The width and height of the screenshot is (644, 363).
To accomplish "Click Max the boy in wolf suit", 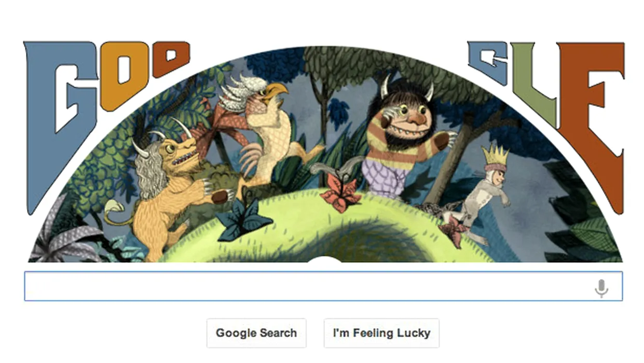I will click(x=485, y=194).
